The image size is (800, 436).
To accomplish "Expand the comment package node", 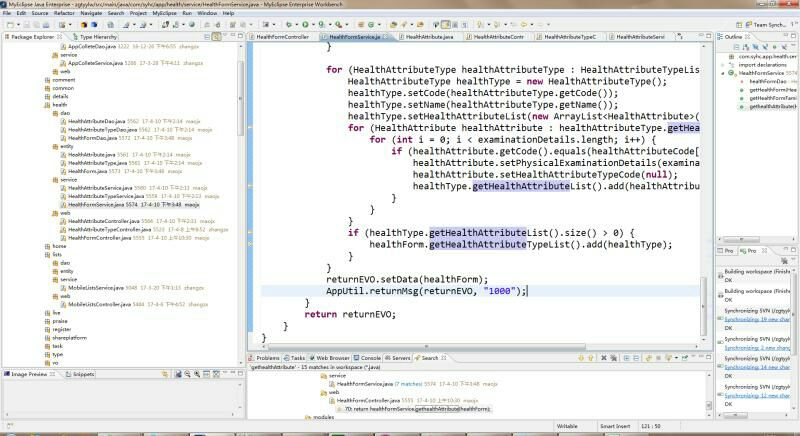I will pyautogui.click(x=63, y=79).
